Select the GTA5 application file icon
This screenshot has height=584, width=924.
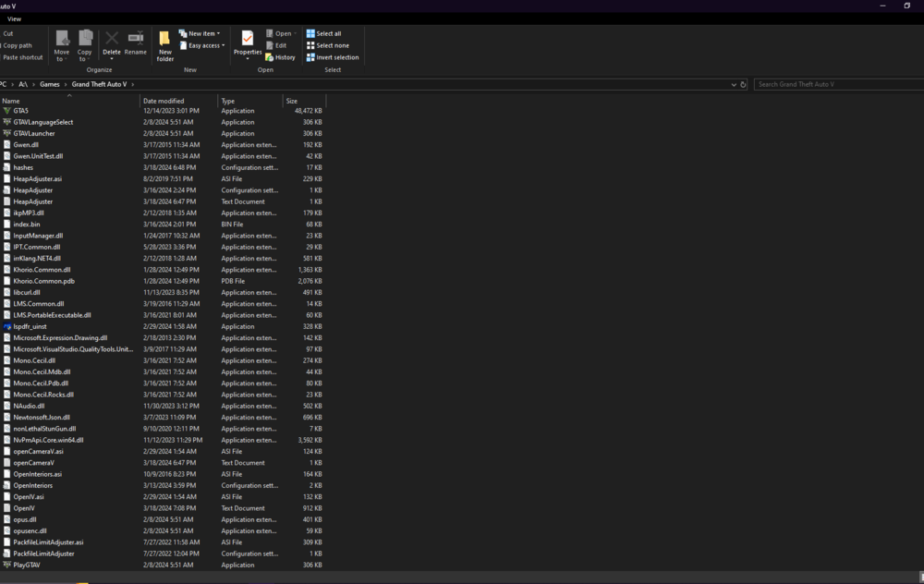tap(8, 110)
